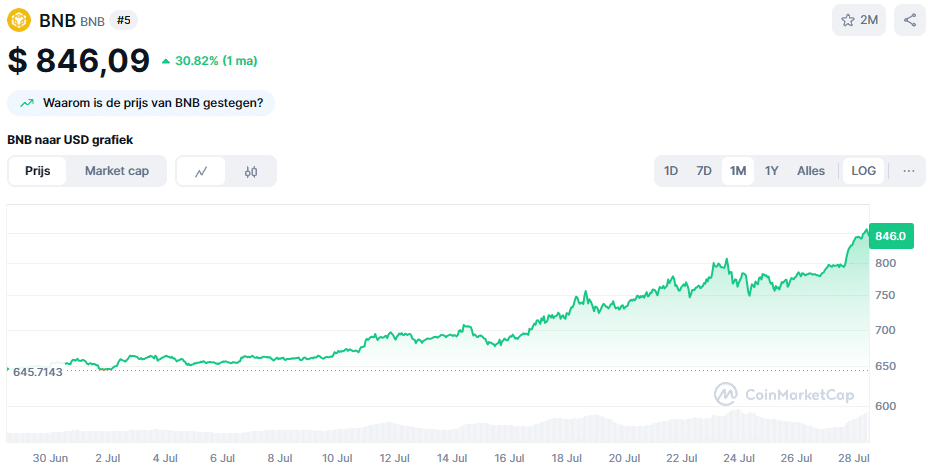
Task: Click the BNB coin logo icon
Action: 19,20
